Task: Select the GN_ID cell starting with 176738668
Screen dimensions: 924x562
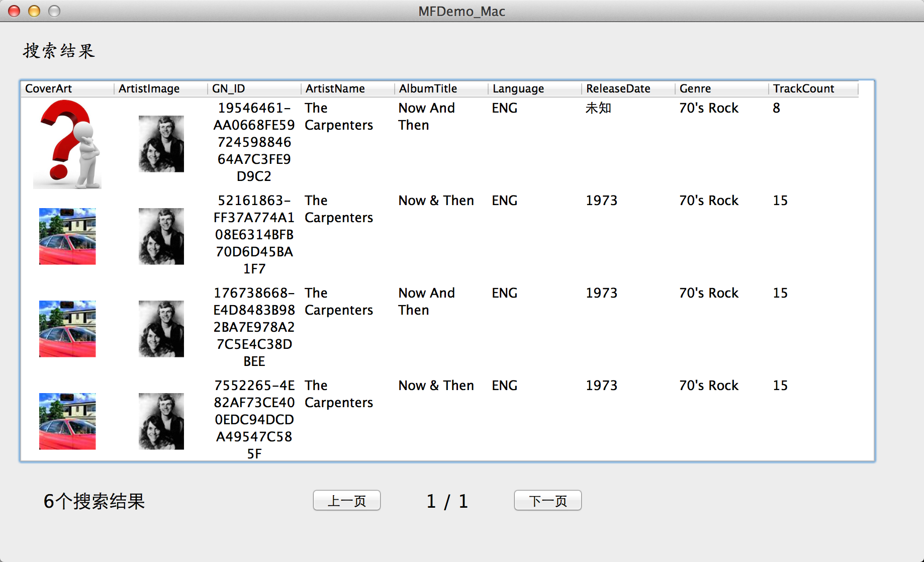Action: pos(254,327)
